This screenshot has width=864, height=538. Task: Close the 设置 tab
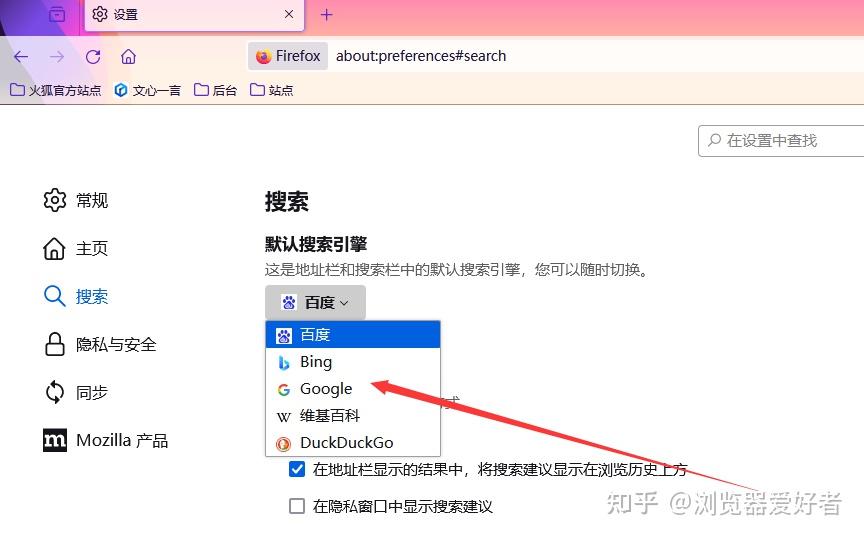[289, 14]
